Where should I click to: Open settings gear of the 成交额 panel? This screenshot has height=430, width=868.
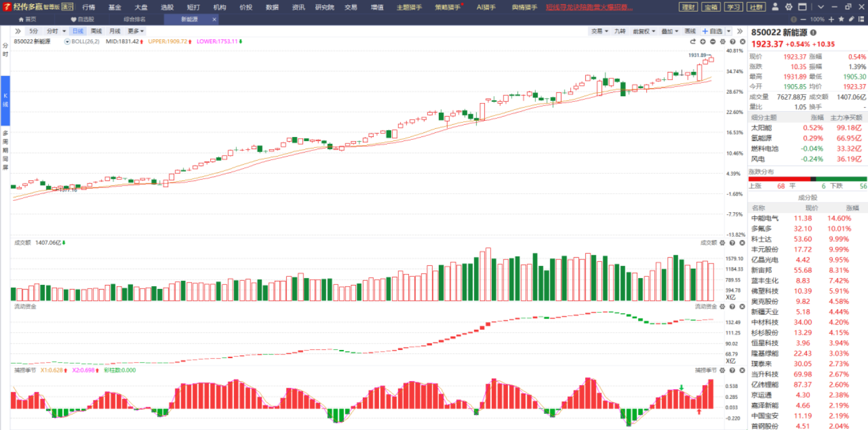pyautogui.click(x=722, y=243)
